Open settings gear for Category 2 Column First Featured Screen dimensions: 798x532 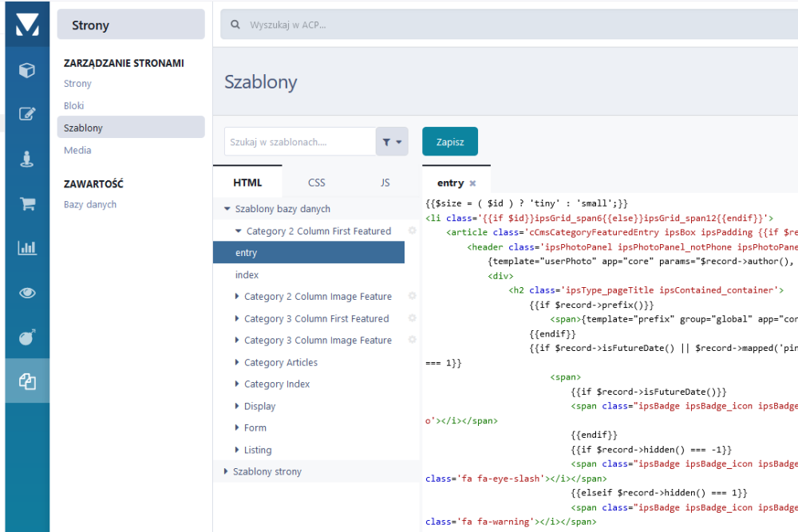click(413, 231)
